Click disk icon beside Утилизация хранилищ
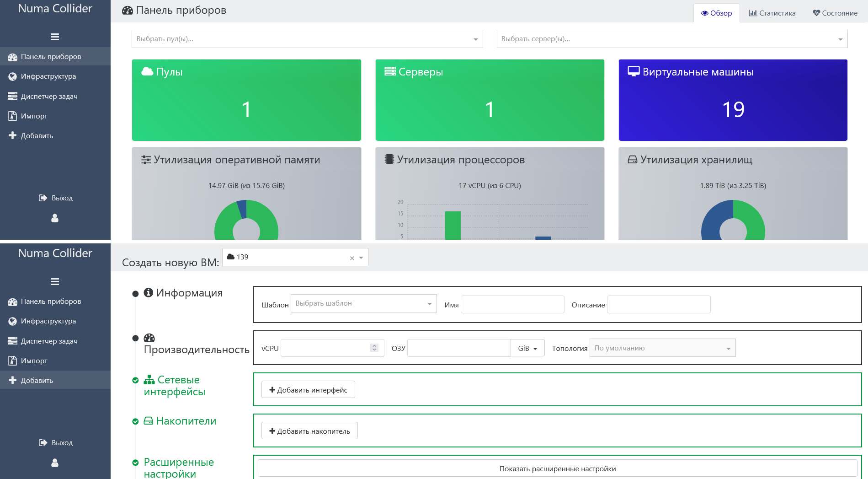Screen dimensions: 868x479 632,160
